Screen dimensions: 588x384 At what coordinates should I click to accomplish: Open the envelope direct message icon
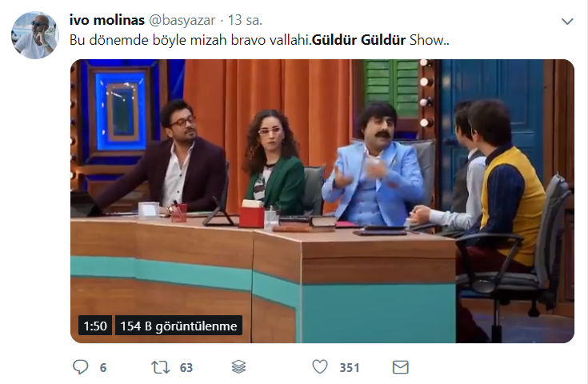(x=400, y=367)
